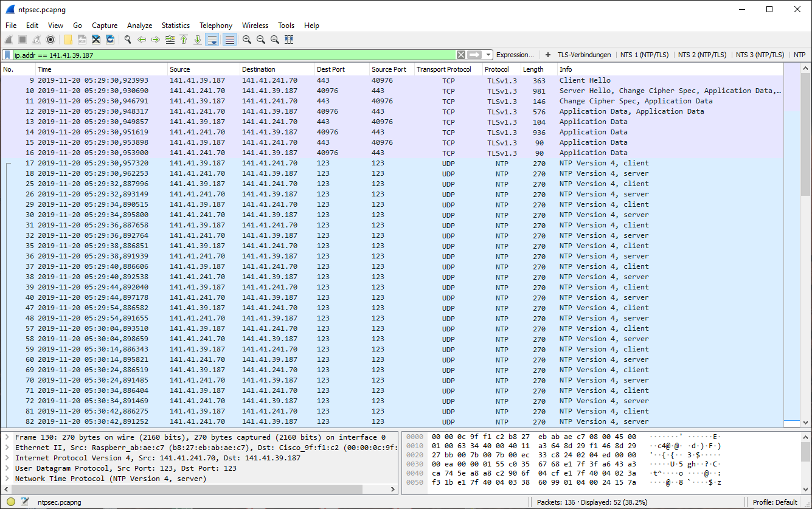Viewport: 812px width, 509px height.
Task: Click the Expression… button
Action: (515, 55)
